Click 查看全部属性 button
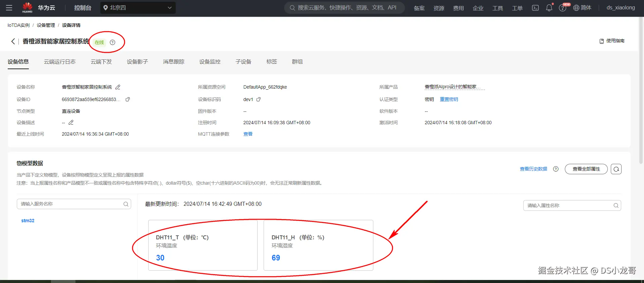This screenshot has height=283, width=644. point(586,169)
